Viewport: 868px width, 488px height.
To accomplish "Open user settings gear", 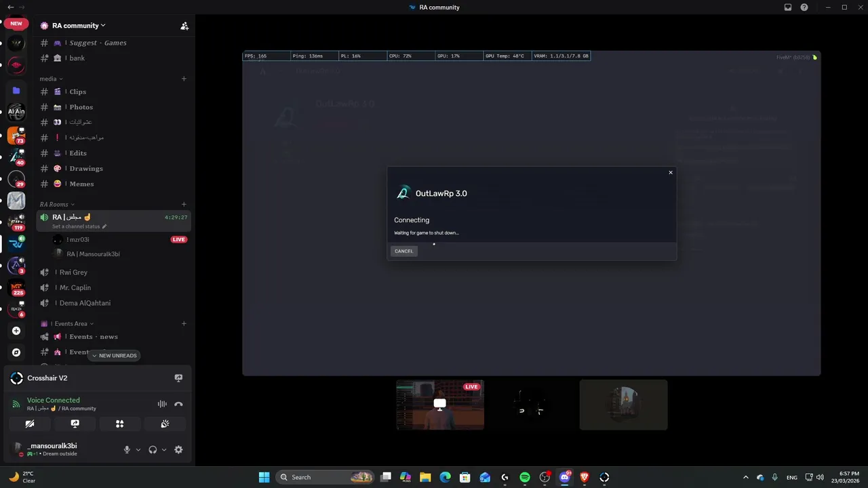I will pos(178,449).
